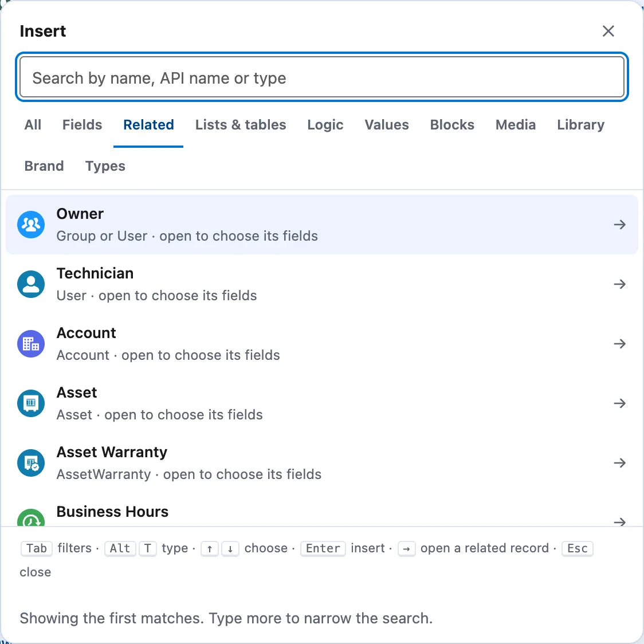
Task: Click the up arrow key hint
Action: point(210,548)
